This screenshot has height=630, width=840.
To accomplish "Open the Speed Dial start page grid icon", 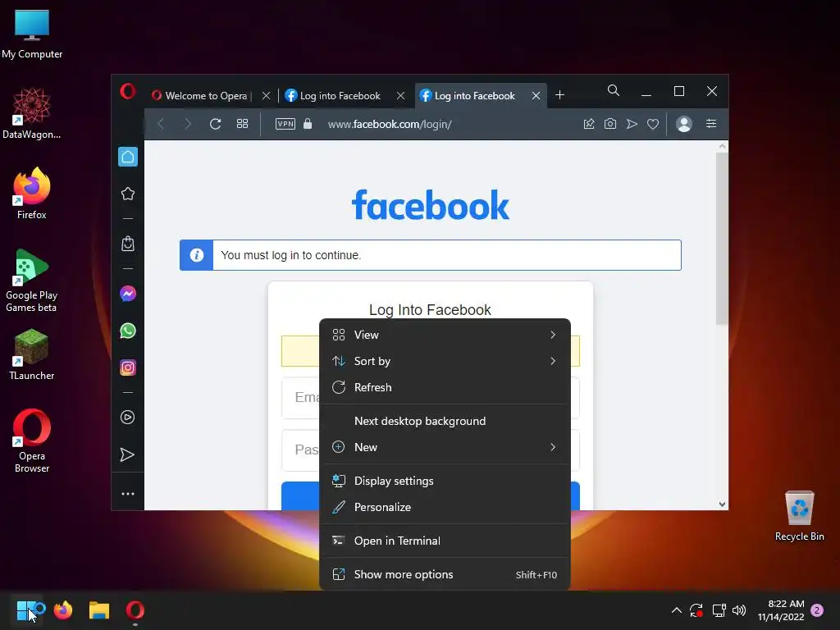I will 242,124.
